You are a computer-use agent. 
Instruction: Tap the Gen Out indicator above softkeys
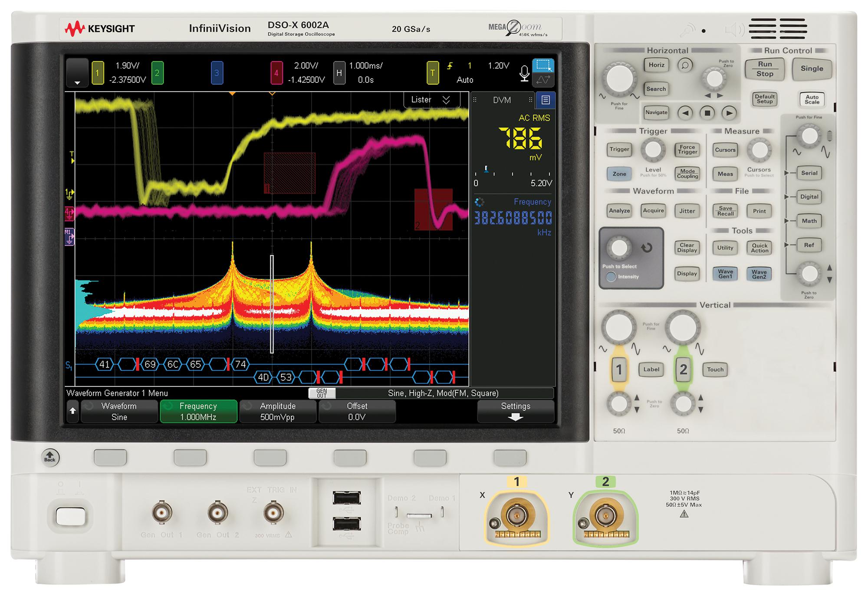322,394
